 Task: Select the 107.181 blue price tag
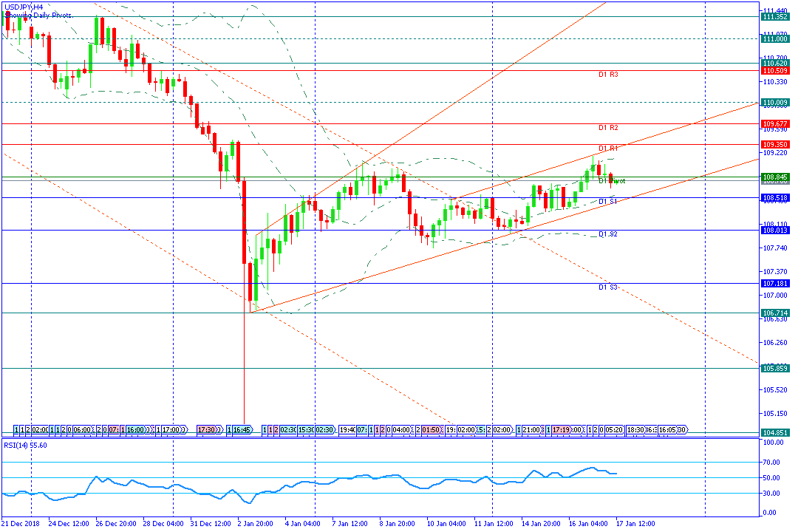click(x=775, y=284)
